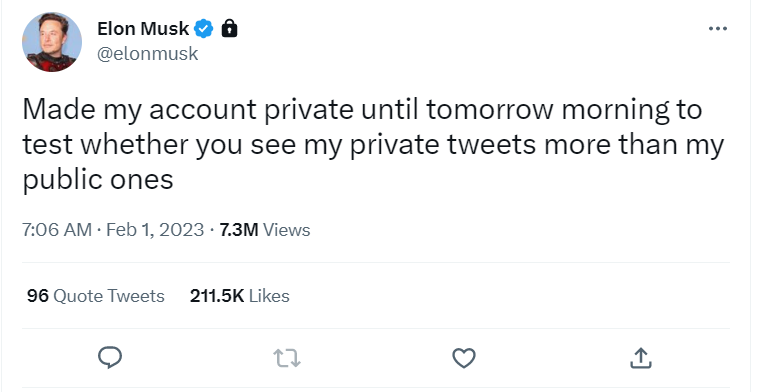
Task: Open the share icon menu
Action: tap(641, 358)
